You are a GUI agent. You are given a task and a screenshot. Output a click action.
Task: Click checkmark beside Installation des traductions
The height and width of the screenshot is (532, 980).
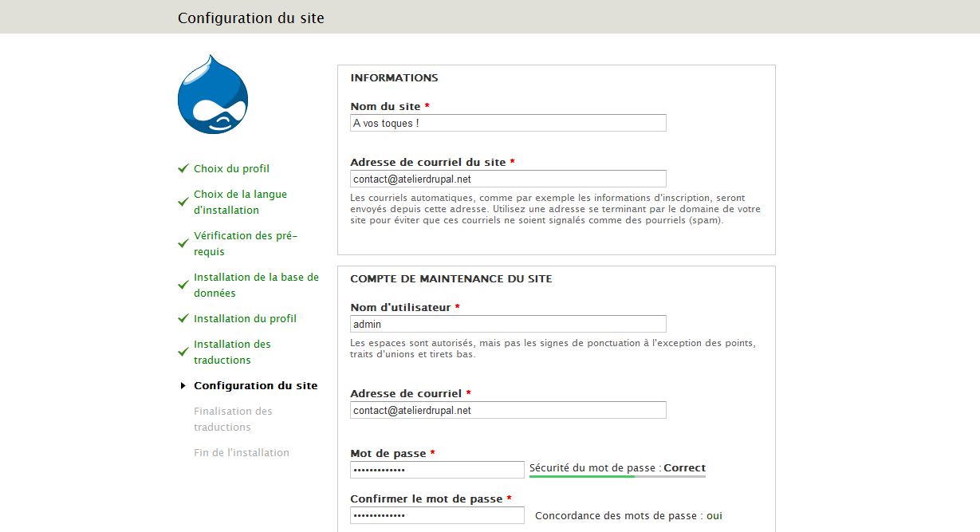click(183, 353)
